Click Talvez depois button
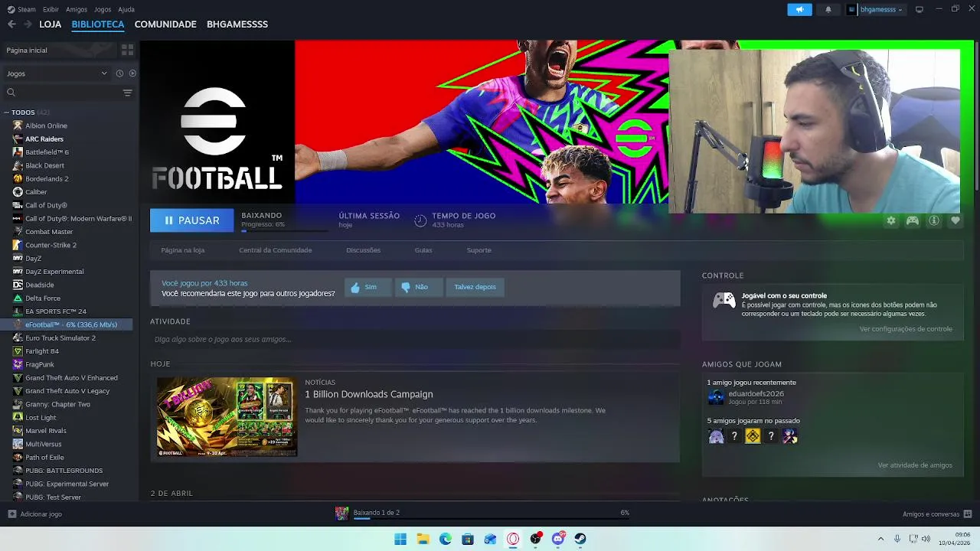 475,287
